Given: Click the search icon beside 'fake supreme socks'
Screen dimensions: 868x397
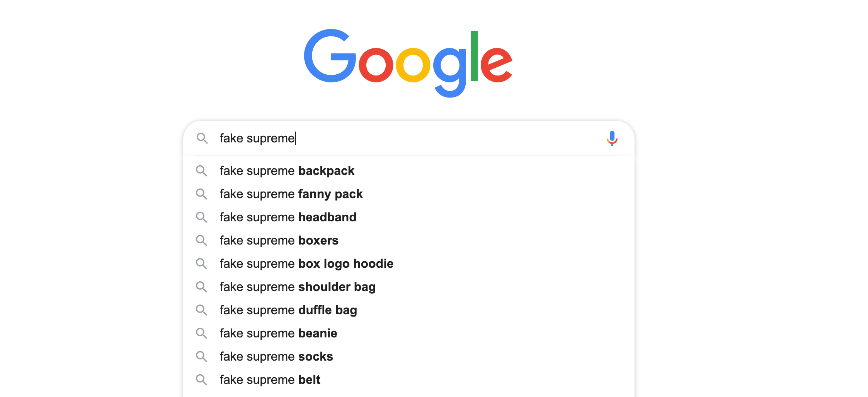Looking at the screenshot, I should 202,356.
